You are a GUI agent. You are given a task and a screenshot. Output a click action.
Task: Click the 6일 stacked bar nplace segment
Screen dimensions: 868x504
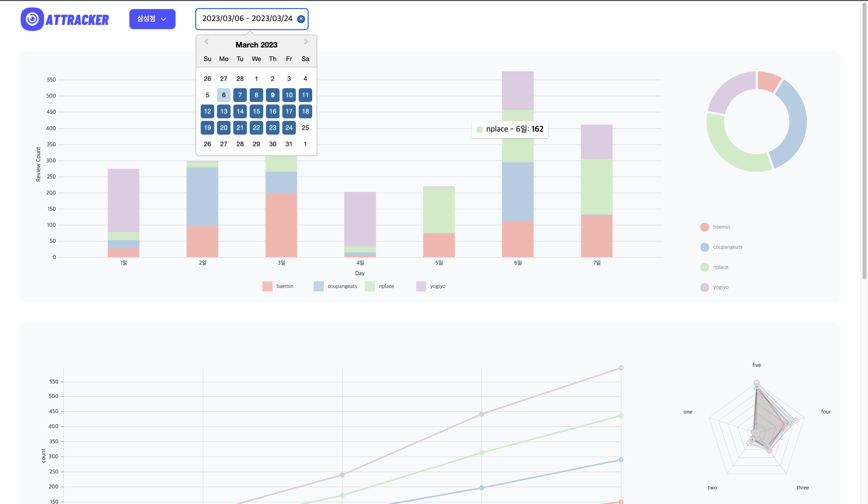tap(517, 150)
